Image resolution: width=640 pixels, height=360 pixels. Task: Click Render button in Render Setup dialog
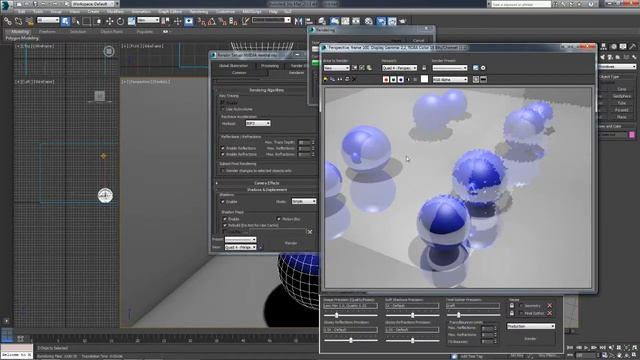tap(291, 243)
